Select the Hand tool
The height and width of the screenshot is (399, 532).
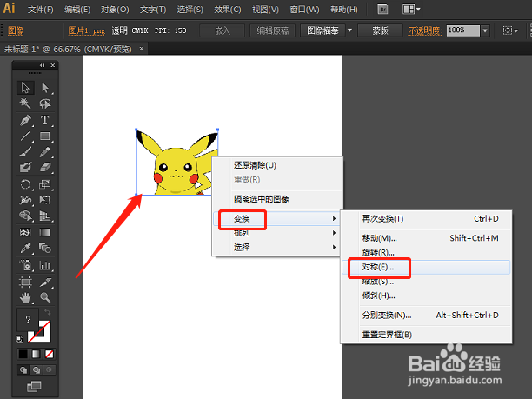25,297
